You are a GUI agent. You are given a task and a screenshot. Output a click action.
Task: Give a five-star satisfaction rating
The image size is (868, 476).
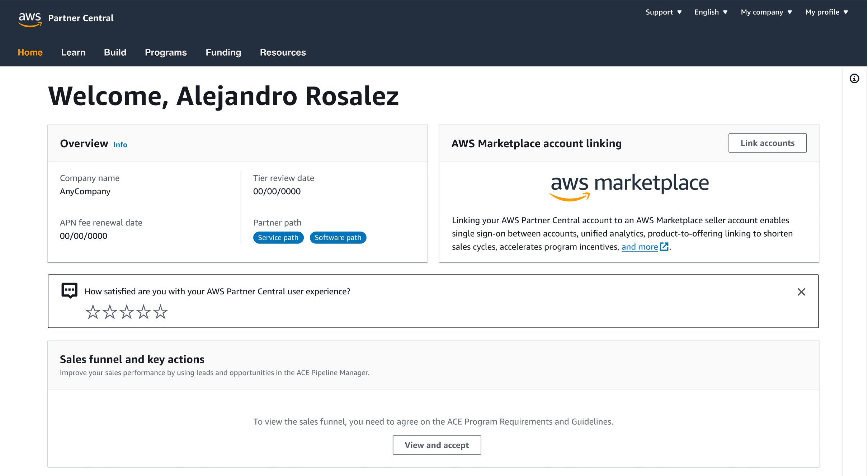pos(160,312)
